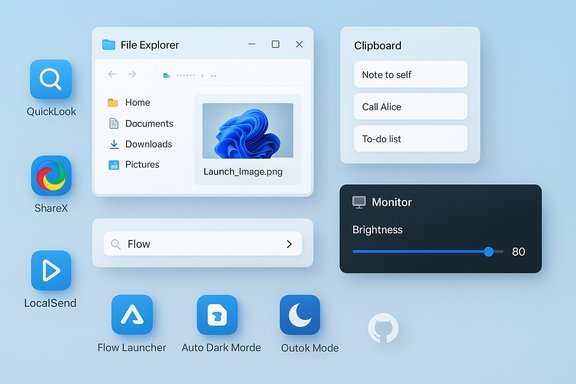Select the Note to self clipboard entry

(411, 75)
